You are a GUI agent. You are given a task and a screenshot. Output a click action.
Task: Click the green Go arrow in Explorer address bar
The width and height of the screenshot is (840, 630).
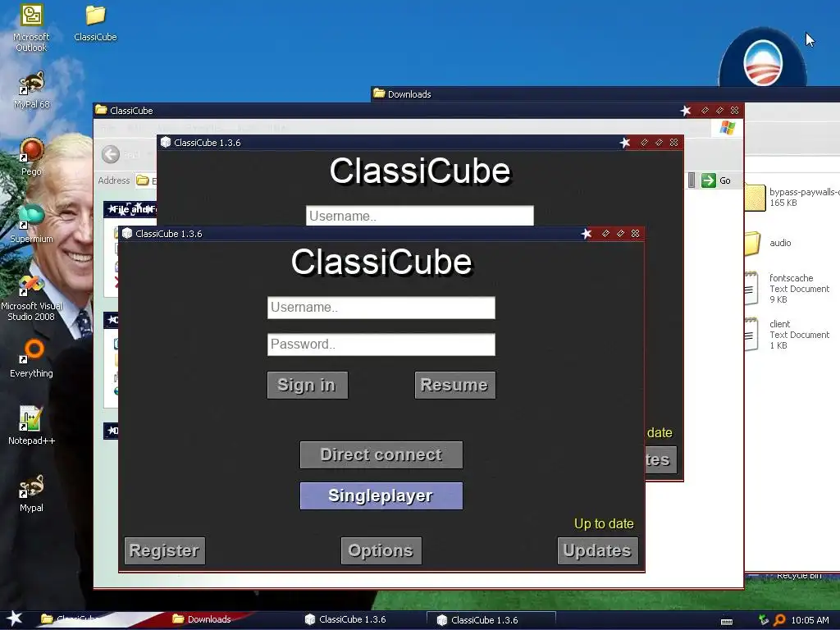708,180
